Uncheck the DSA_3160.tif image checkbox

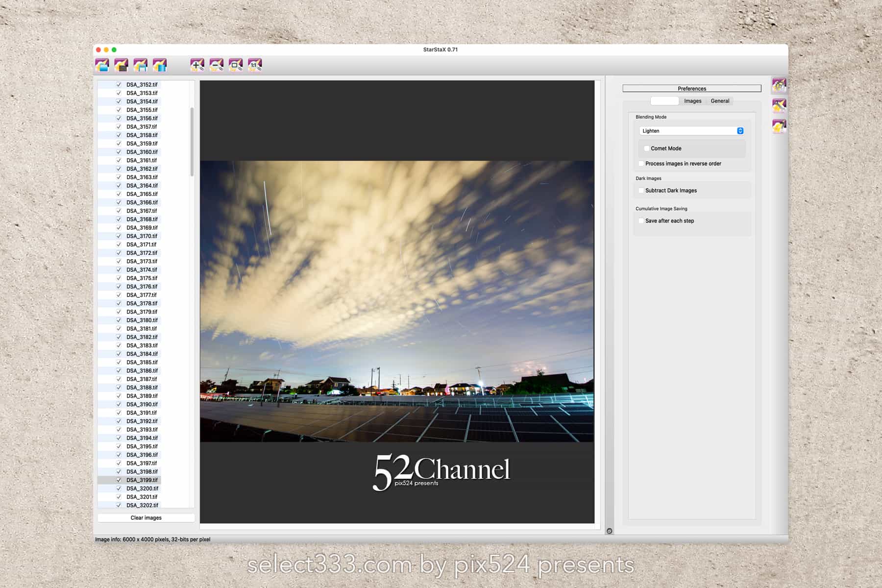119,152
